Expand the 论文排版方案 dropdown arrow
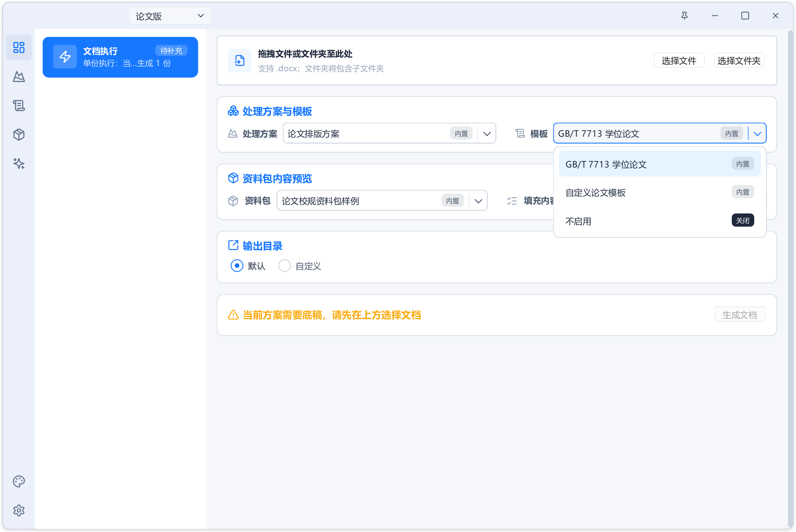Screen dimensions: 796x532 pos(487,134)
